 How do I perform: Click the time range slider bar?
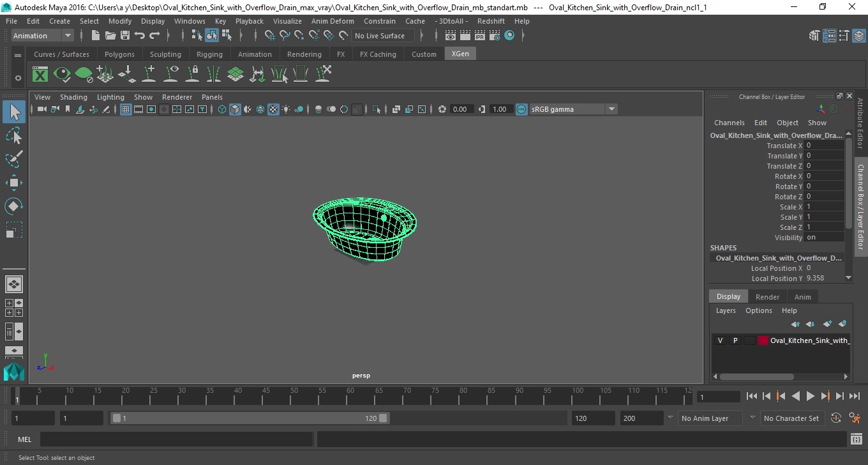click(250, 418)
